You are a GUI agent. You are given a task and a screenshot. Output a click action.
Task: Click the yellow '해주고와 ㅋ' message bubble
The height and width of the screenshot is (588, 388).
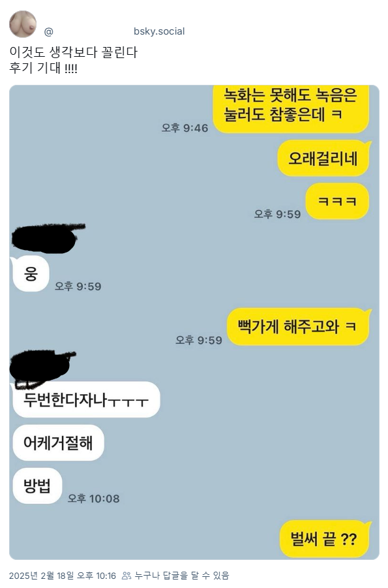tap(299, 326)
